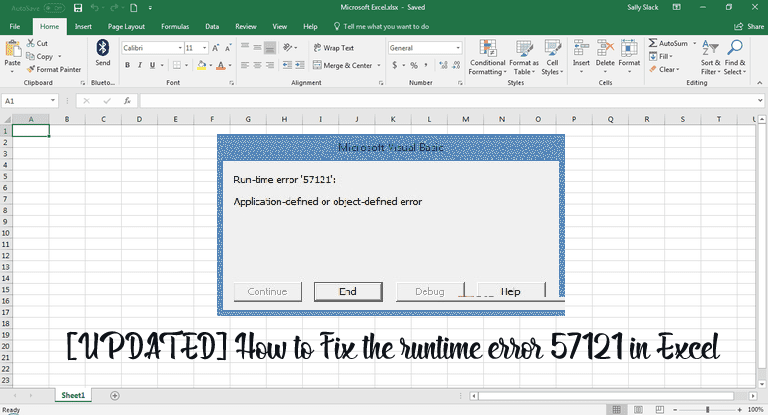Switch to the Page Layout tab

(126, 26)
